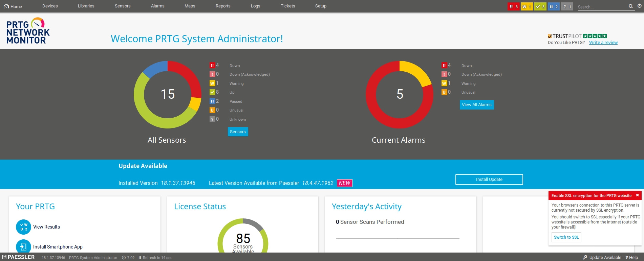Click the version 18.1.37.13946 footer text
The image size is (644, 261).
(x=53, y=258)
